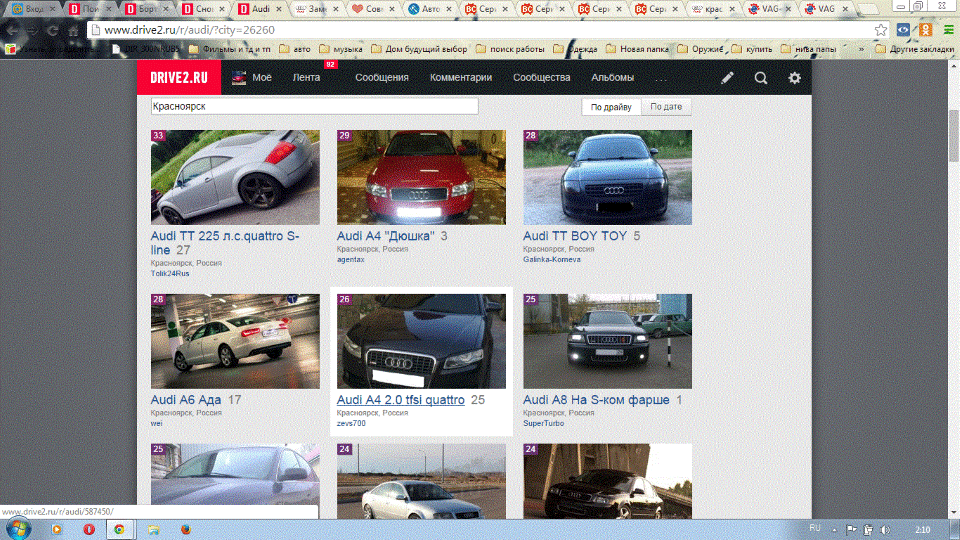This screenshot has width=960, height=540.
Task: Open user profile Galinka-Korneva
Action: pos(552,259)
